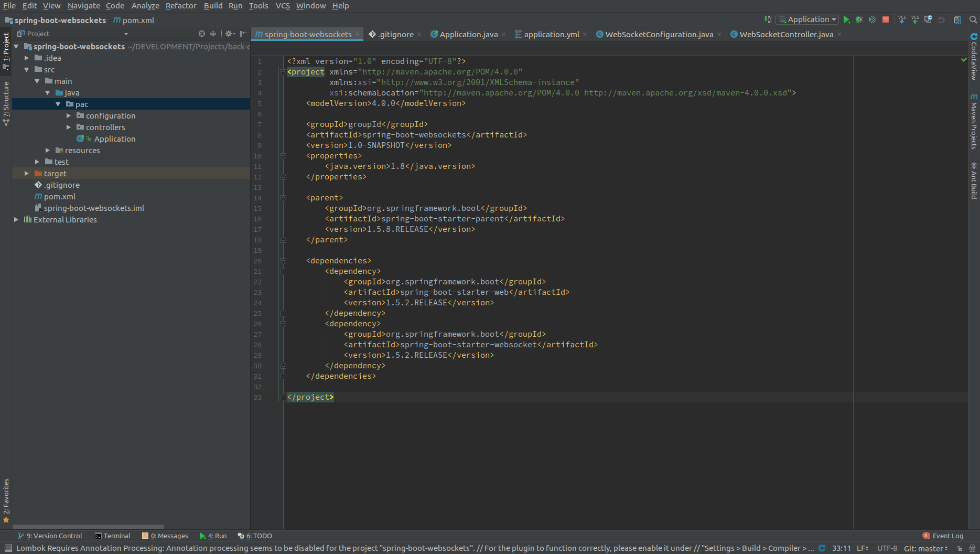
Task: Toggle read-only lock icon in status bar
Action: (x=960, y=548)
